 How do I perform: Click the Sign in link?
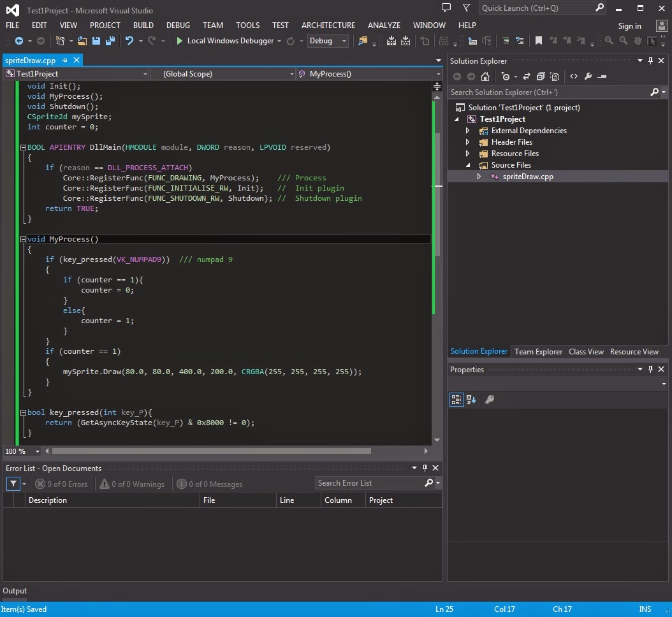(629, 26)
